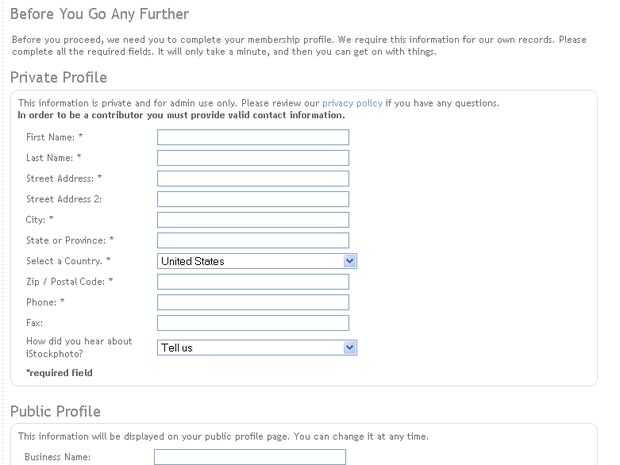Viewport: 620px width, 465px height.
Task: Select the Zip / Postal Code field
Action: coord(252,282)
